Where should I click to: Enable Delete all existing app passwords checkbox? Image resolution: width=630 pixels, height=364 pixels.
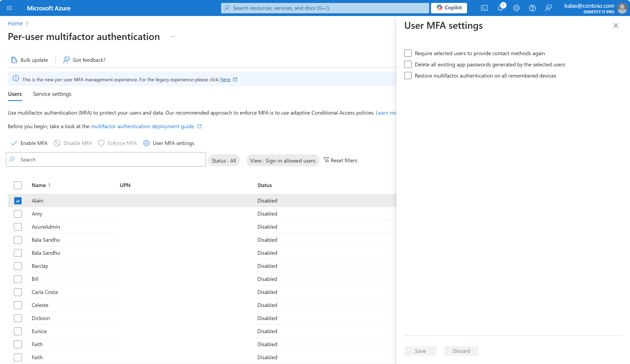click(x=408, y=64)
